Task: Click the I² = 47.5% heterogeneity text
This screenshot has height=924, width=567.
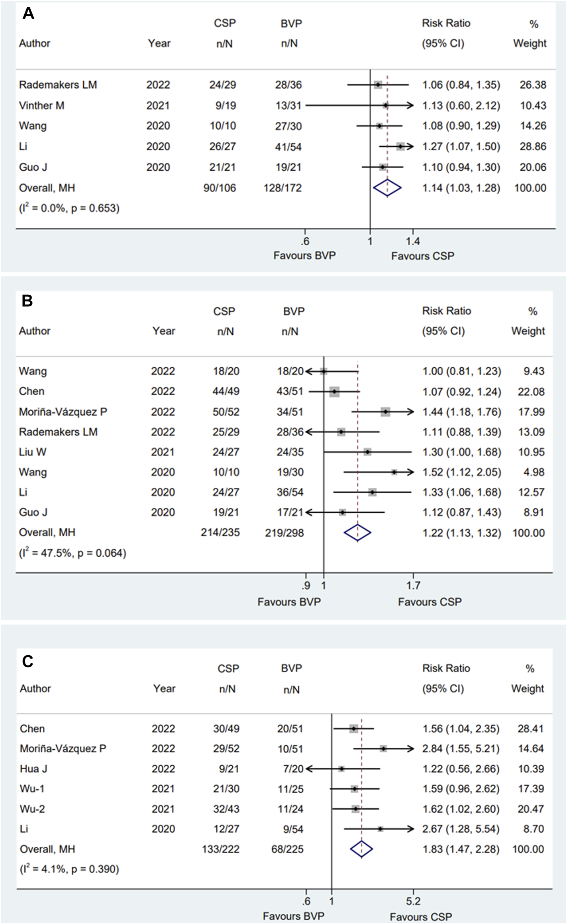Action: point(73,553)
